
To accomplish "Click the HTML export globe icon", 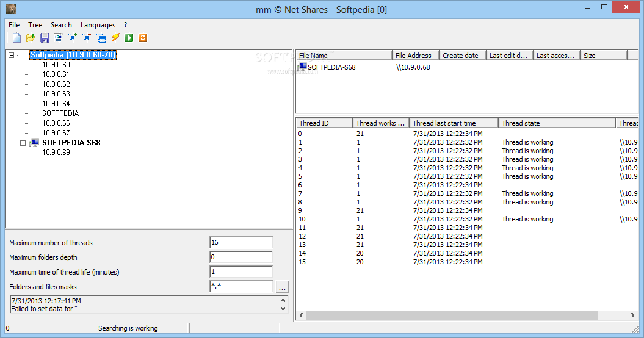I will pyautogui.click(x=59, y=38).
